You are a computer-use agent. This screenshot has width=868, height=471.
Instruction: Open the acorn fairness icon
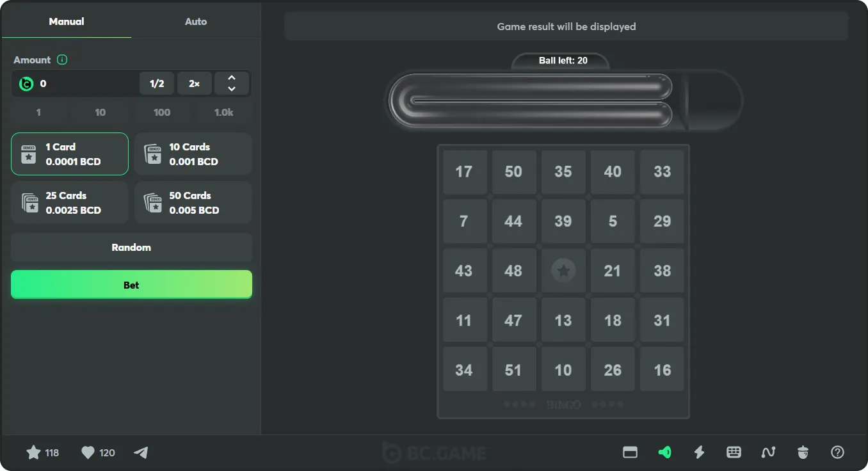point(803,452)
